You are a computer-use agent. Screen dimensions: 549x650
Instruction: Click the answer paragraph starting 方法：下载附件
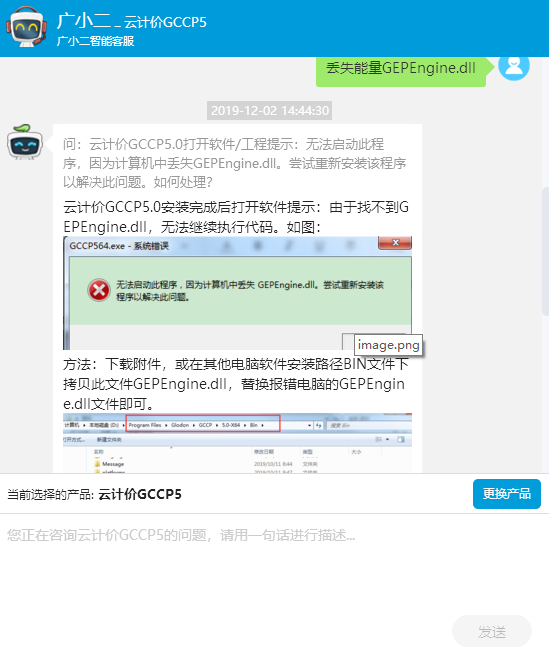tap(236, 384)
